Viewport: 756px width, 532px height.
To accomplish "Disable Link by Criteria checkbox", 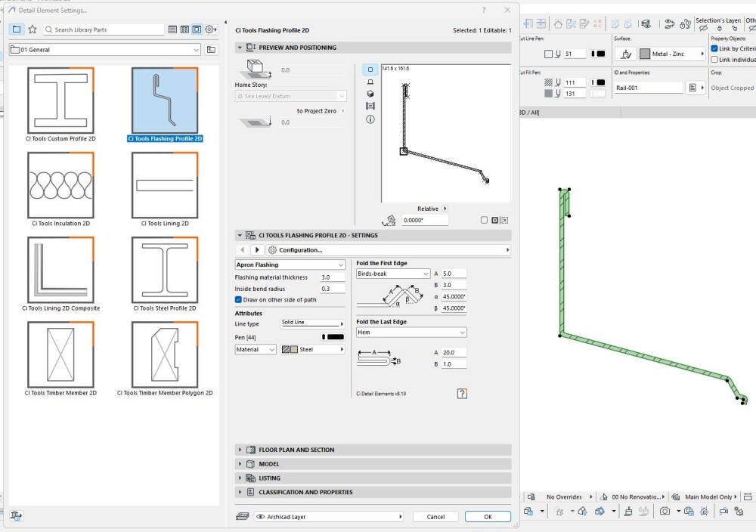I will click(714, 49).
